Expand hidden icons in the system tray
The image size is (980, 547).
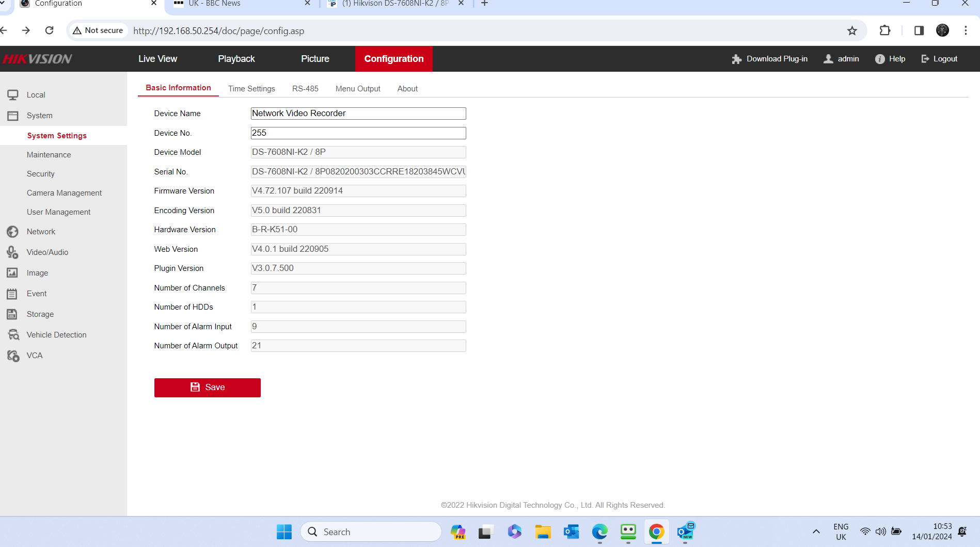816,532
